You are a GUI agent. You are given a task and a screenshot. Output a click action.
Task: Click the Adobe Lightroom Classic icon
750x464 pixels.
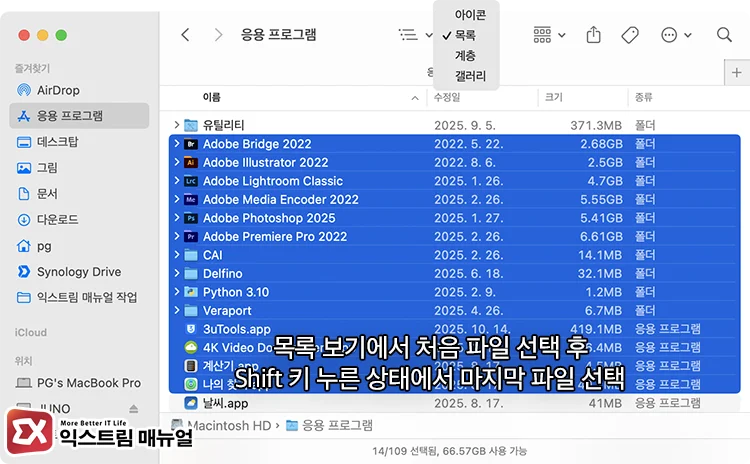(x=191, y=181)
